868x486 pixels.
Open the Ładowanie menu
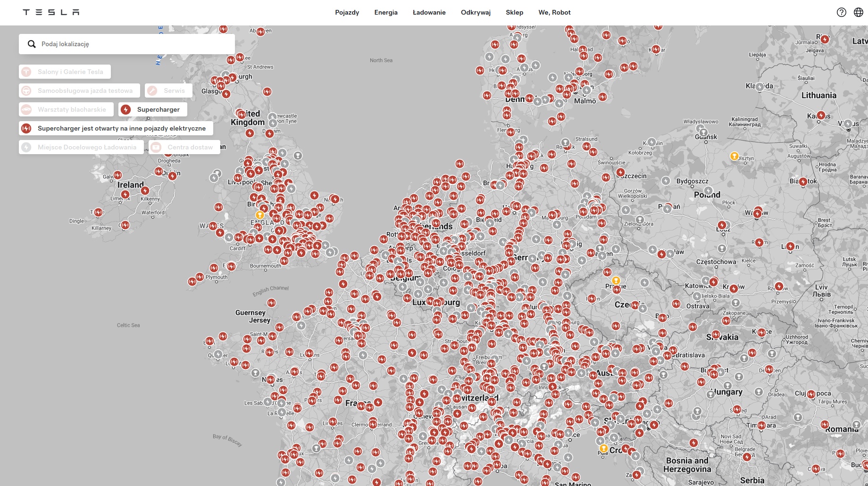tap(429, 12)
